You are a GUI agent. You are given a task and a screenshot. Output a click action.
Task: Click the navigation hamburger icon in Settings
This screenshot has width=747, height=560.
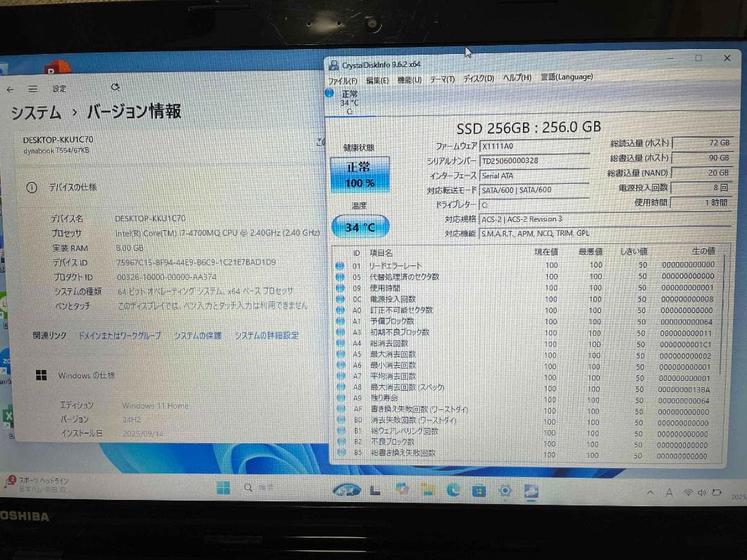33,89
